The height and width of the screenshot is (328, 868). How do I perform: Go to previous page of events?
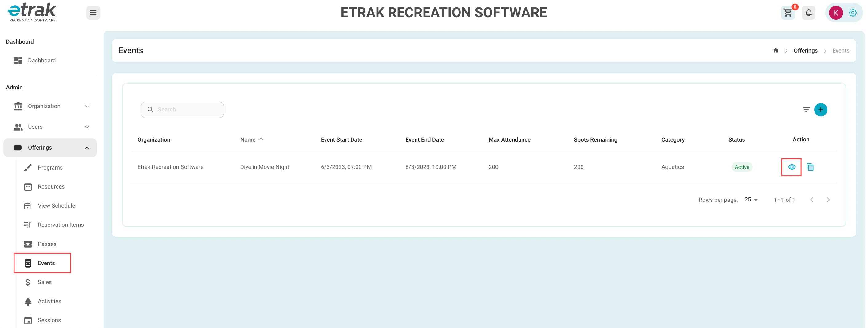pyautogui.click(x=812, y=200)
